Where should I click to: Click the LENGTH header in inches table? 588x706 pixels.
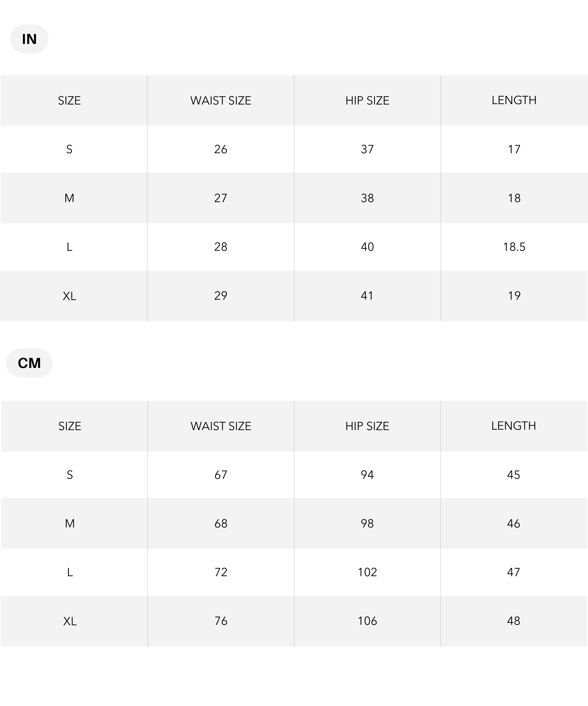pos(514,100)
